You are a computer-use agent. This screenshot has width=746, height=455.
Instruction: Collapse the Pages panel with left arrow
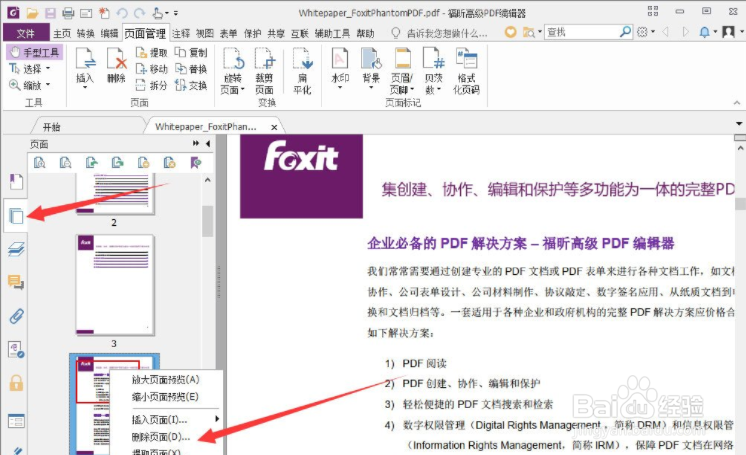[x=208, y=143]
